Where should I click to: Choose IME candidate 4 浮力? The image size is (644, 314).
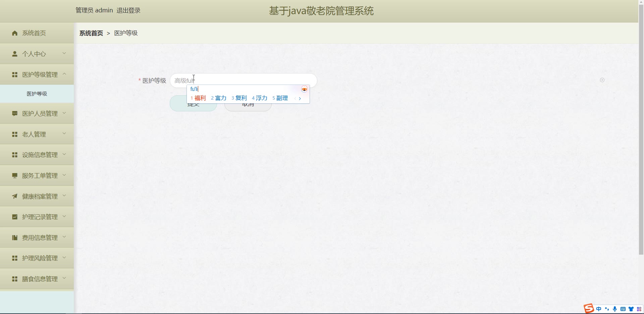260,98
